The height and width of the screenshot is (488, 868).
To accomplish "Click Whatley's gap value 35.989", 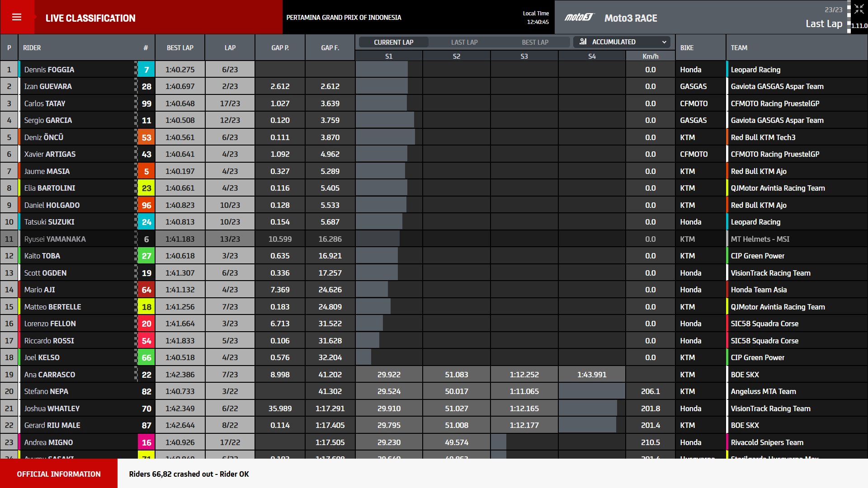I will pos(280,408).
